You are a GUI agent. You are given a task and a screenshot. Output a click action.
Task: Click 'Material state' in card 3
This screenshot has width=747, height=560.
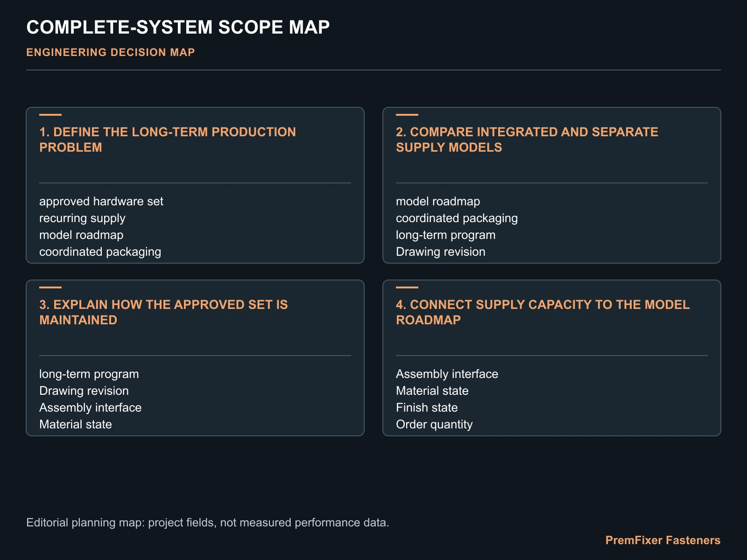click(76, 424)
